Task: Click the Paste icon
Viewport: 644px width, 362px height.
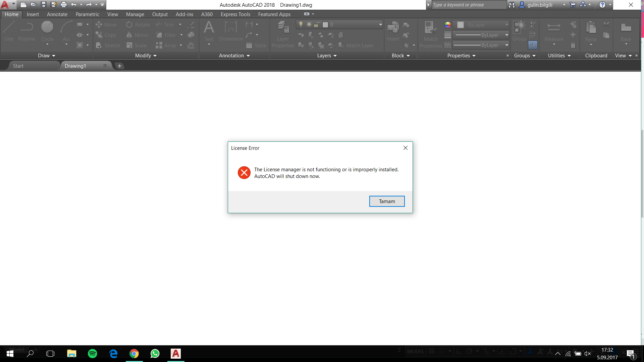Action: (591, 28)
